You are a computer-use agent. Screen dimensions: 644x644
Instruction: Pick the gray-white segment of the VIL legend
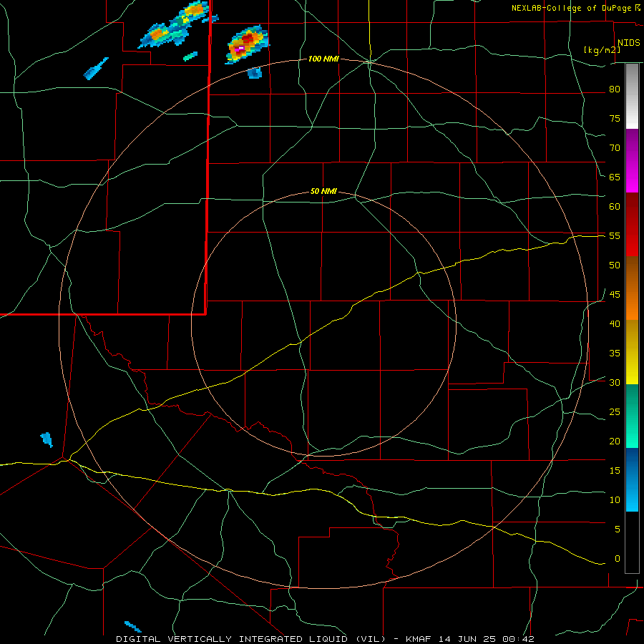pyautogui.click(x=632, y=96)
